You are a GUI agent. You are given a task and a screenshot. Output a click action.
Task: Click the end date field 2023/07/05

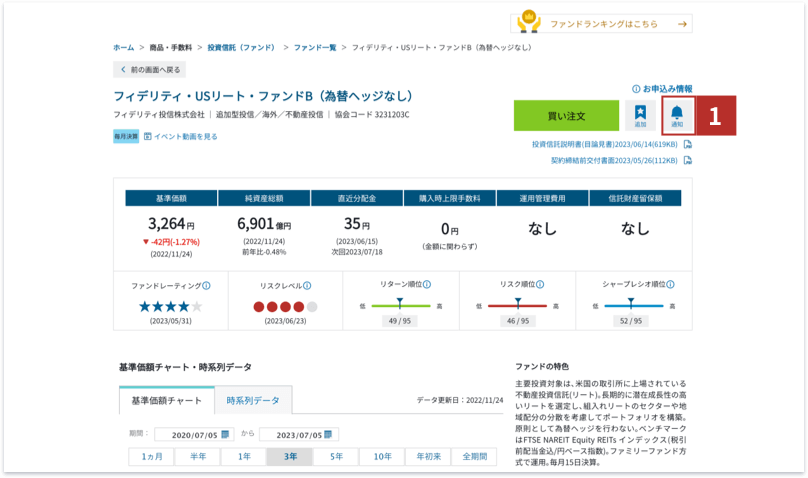pos(299,435)
